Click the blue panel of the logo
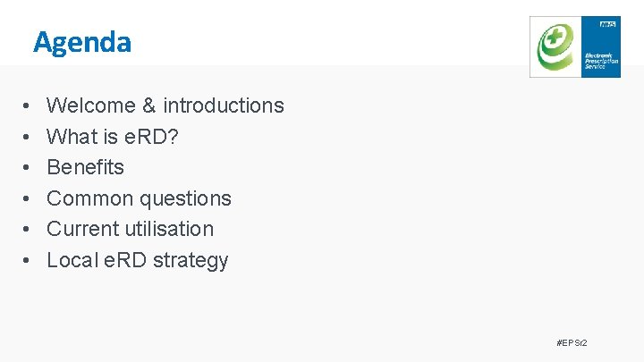This screenshot has width=644, height=362. tap(601, 40)
